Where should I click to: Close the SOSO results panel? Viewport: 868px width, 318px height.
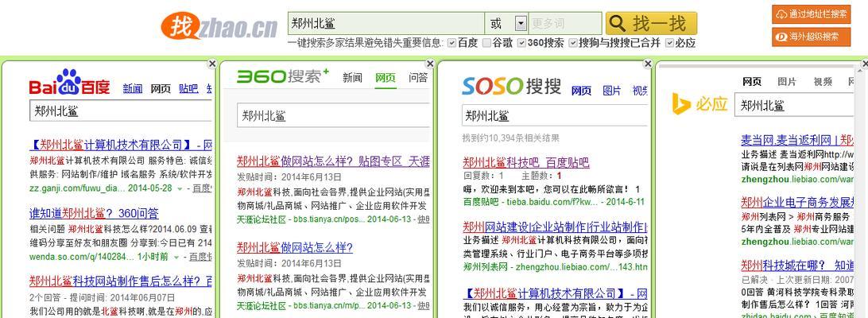pyautogui.click(x=649, y=64)
